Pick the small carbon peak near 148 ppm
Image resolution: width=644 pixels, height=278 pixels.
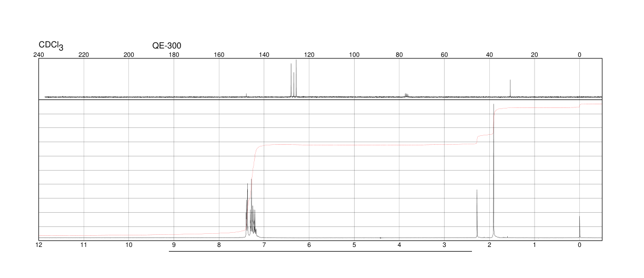(246, 95)
